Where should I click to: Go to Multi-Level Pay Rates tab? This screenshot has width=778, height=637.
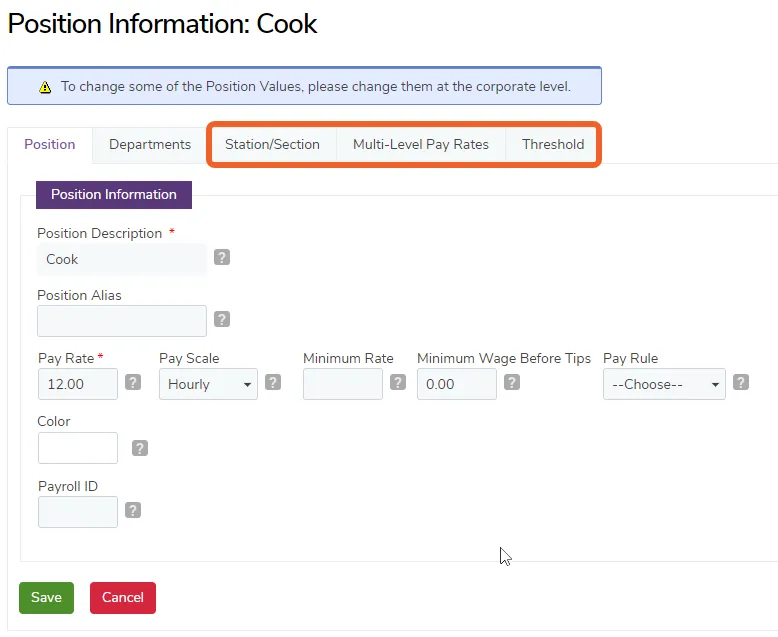pos(421,144)
